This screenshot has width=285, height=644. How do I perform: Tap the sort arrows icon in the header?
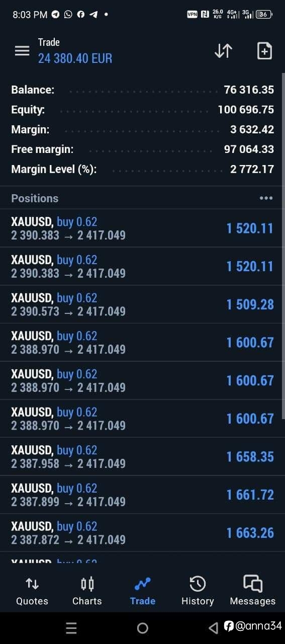(223, 51)
